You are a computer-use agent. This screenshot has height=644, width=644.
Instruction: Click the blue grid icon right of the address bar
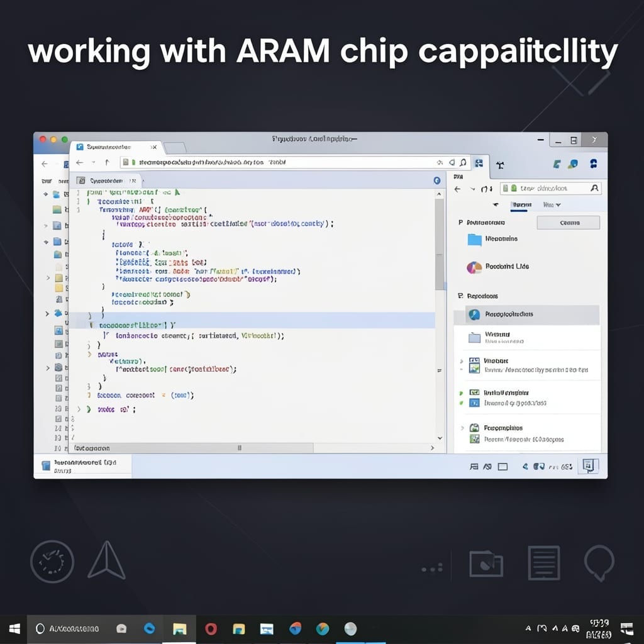click(x=479, y=164)
